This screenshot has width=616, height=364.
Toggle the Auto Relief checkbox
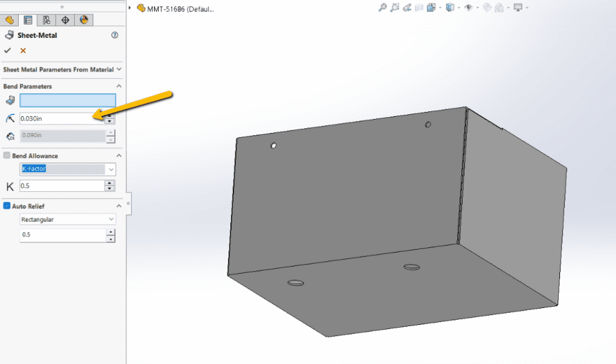6,206
